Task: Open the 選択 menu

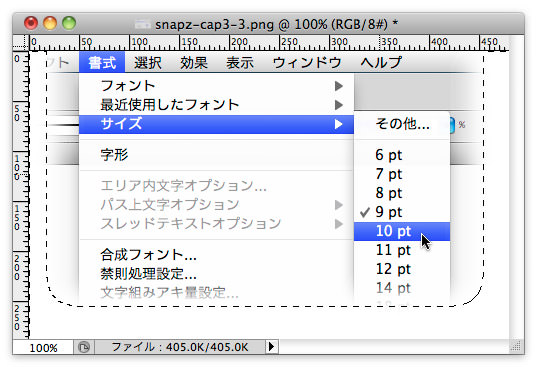Action: (148, 63)
